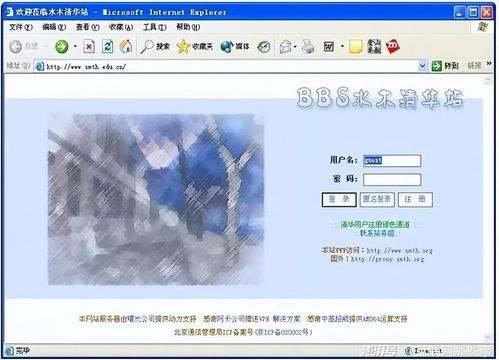The image size is (499, 360).
Task: Click the 清华用户注册绿色通道 link
Action: pyautogui.click(x=375, y=224)
